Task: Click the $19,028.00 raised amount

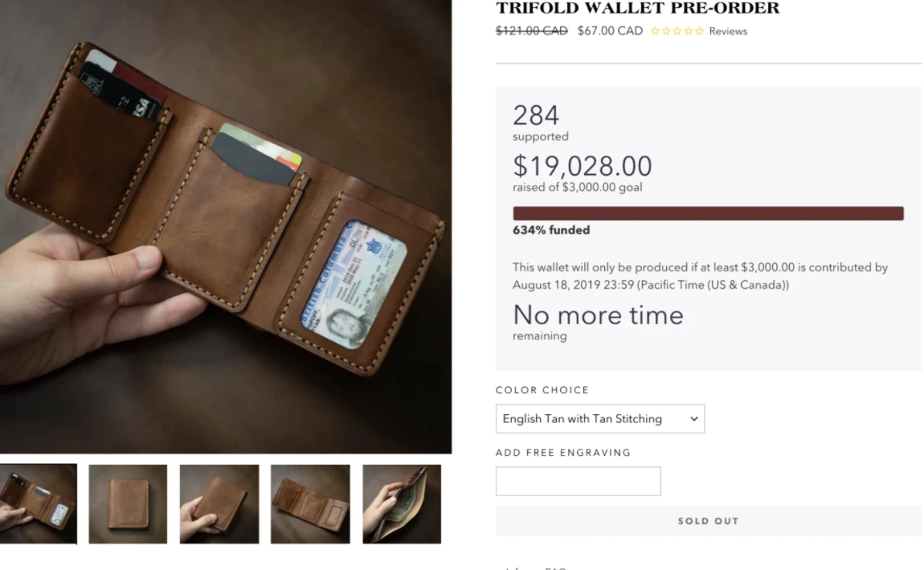Action: coord(583,166)
